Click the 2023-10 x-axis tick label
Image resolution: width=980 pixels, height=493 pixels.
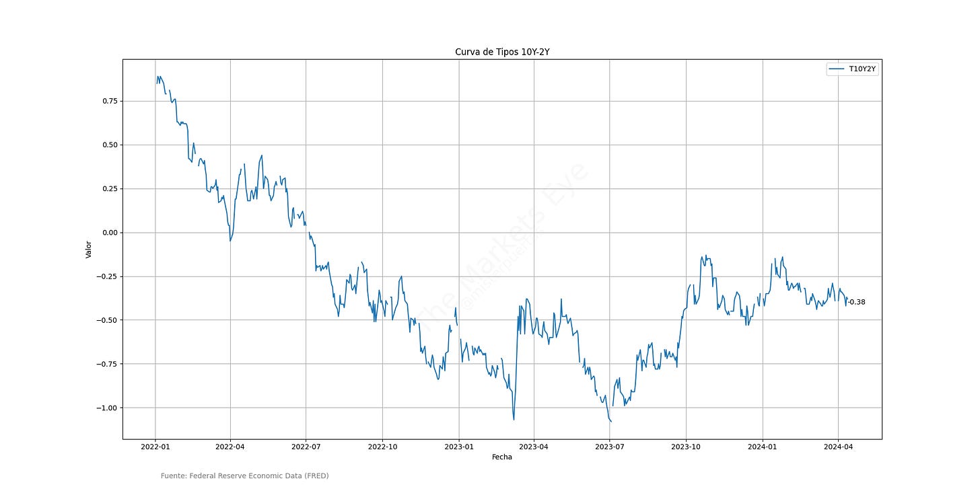pyautogui.click(x=686, y=447)
